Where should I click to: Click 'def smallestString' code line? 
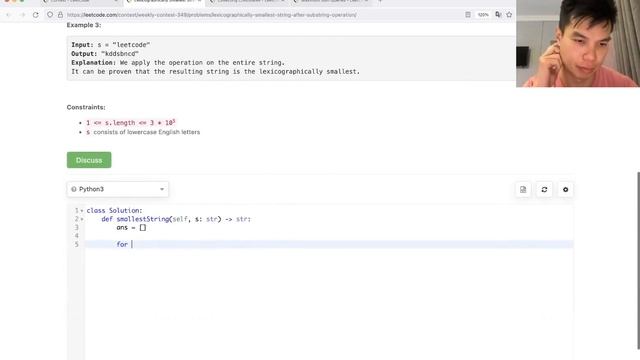pyautogui.click(x=176, y=219)
